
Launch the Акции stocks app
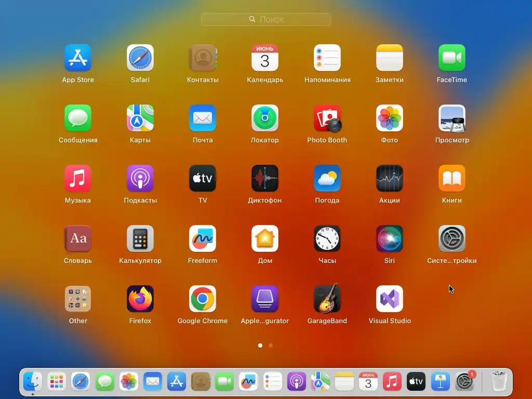pos(390,179)
